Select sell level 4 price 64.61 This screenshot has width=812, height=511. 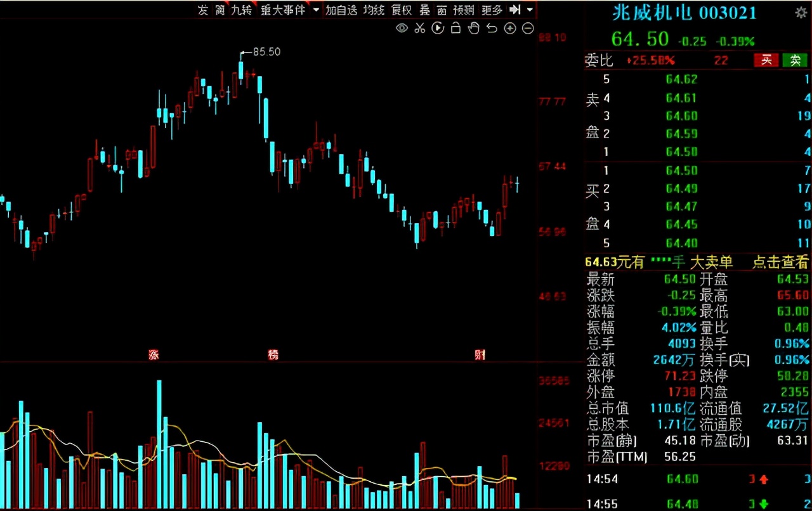pos(681,98)
